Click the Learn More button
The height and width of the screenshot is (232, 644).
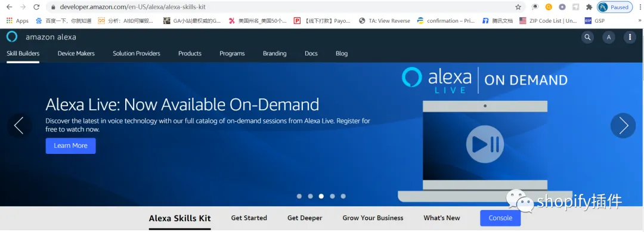70,146
